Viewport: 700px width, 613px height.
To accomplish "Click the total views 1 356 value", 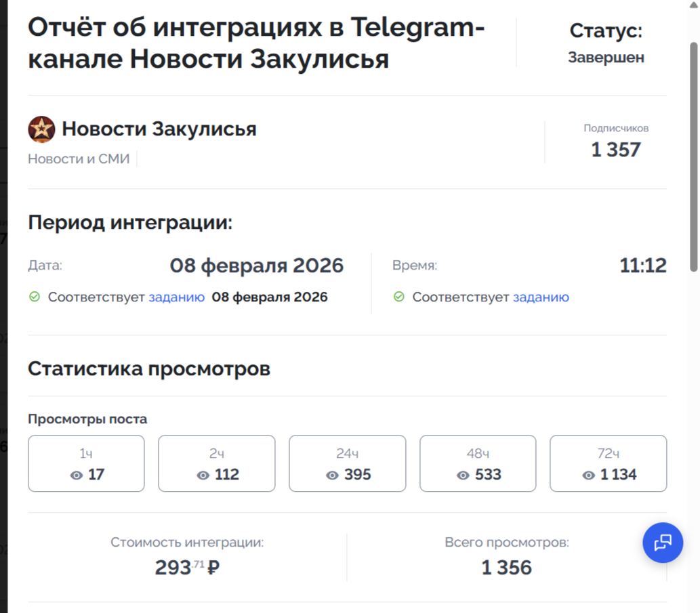I will pyautogui.click(x=506, y=568).
